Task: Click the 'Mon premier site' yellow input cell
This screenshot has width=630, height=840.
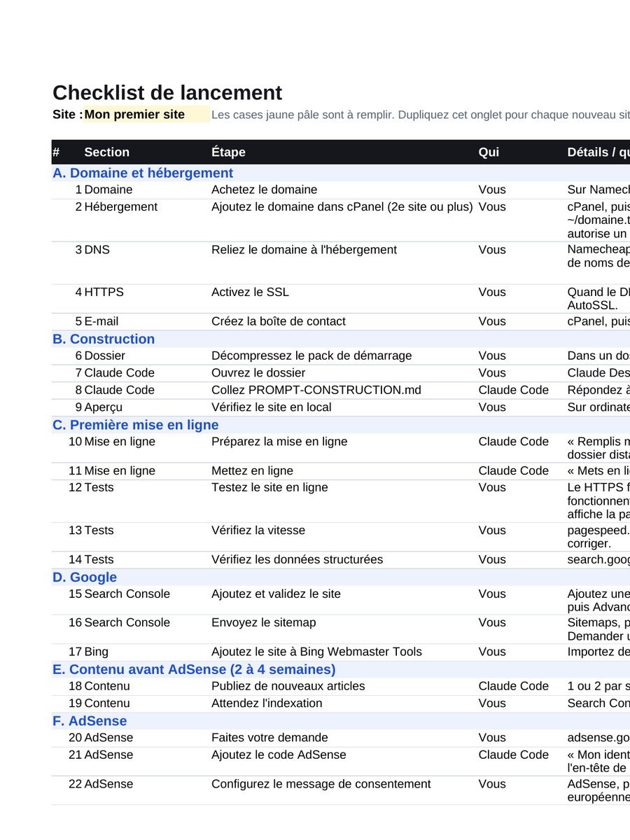Action: click(x=146, y=115)
